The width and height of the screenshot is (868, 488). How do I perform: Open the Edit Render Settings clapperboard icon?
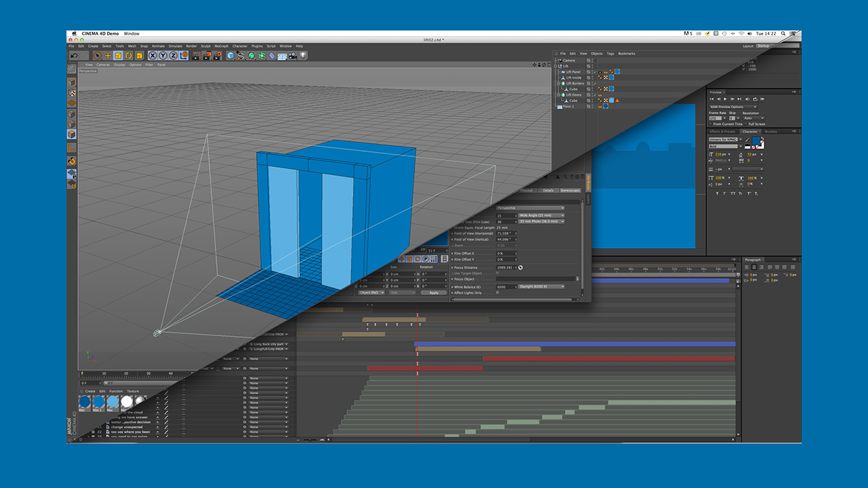point(216,56)
